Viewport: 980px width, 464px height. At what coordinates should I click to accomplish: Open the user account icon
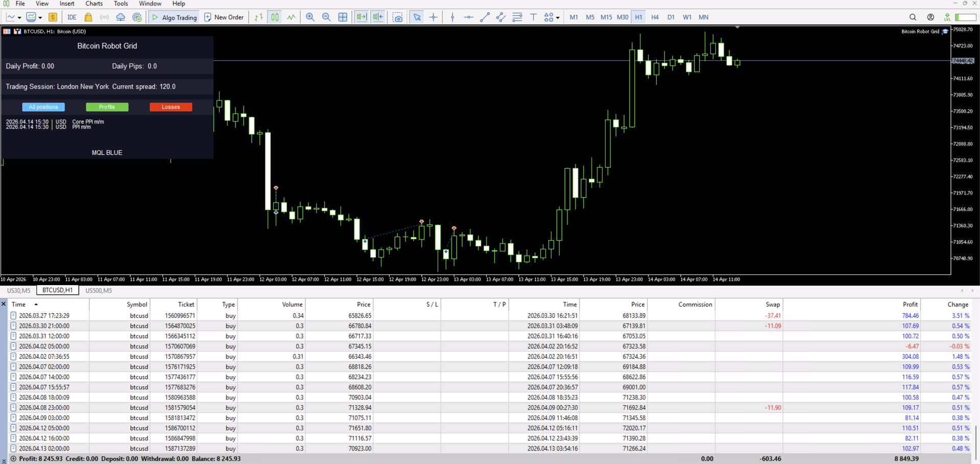(x=930, y=17)
